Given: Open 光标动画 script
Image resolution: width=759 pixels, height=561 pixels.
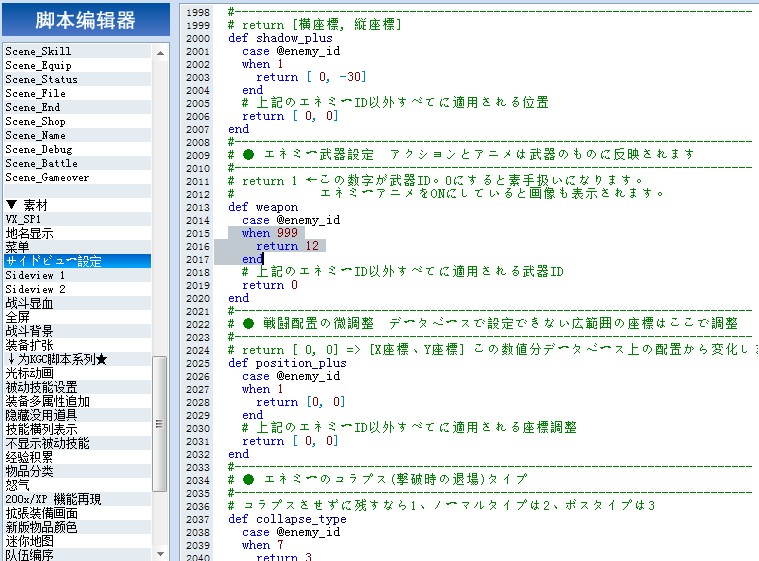Looking at the screenshot, I should [x=78, y=374].
